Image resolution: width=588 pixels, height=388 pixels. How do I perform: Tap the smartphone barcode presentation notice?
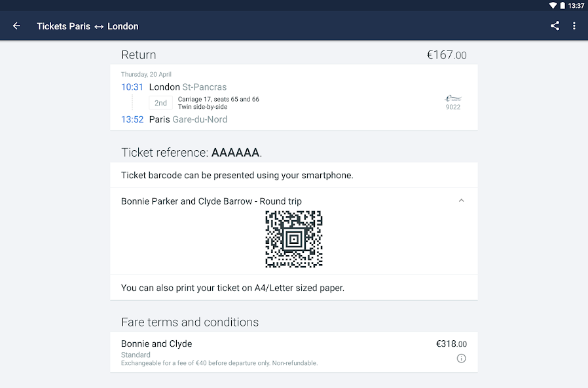[x=293, y=175]
